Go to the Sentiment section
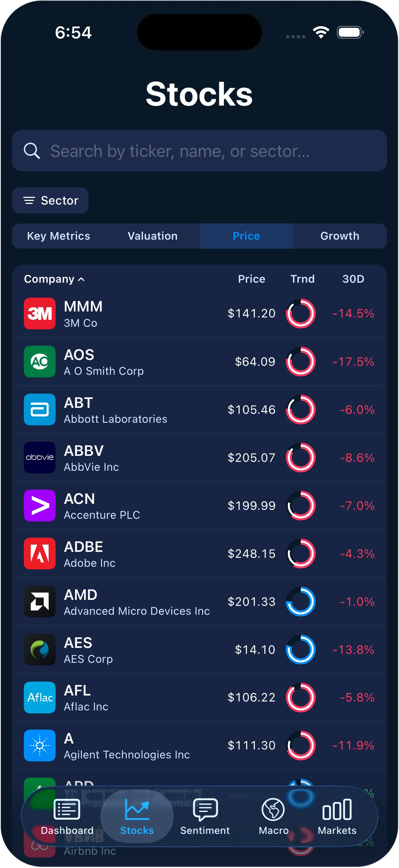The height and width of the screenshot is (868, 399). click(x=205, y=816)
